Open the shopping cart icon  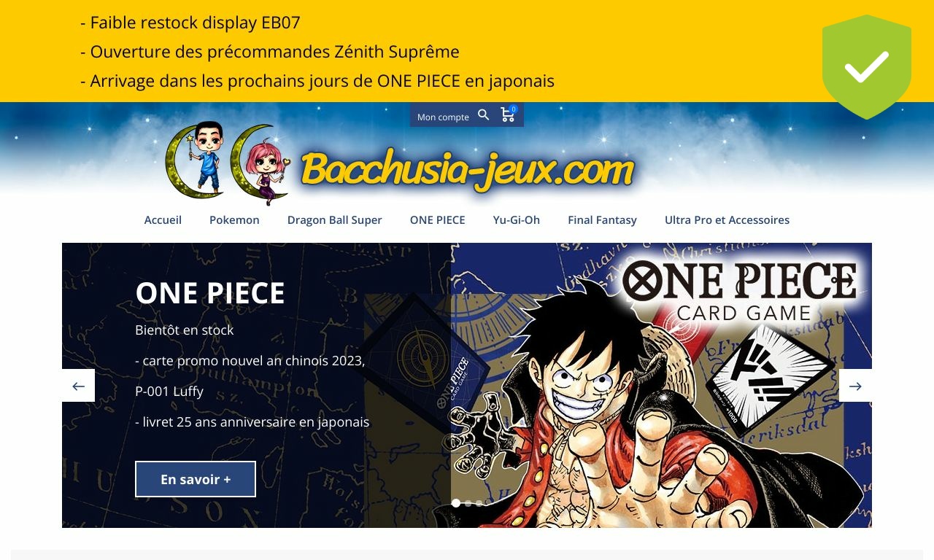tap(508, 114)
